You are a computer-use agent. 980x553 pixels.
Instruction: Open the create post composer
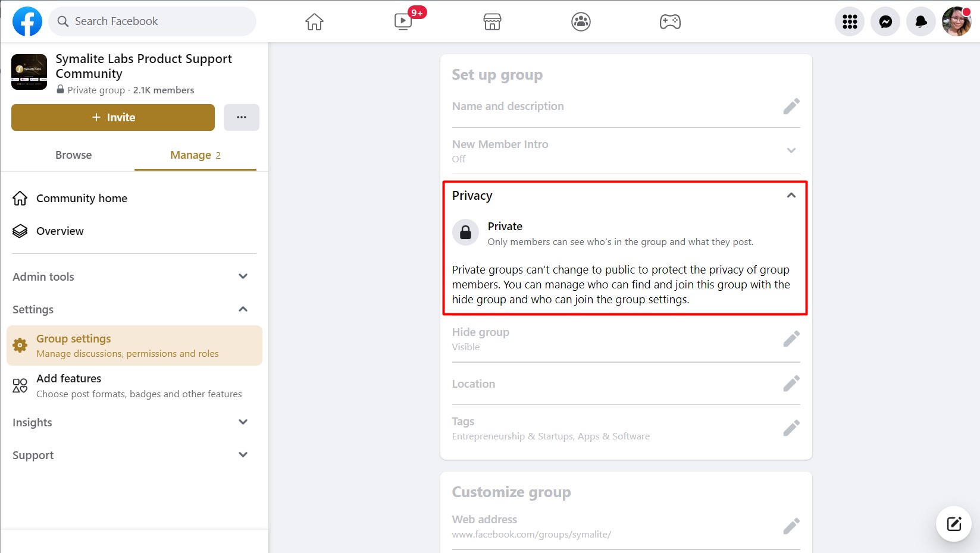tap(954, 524)
